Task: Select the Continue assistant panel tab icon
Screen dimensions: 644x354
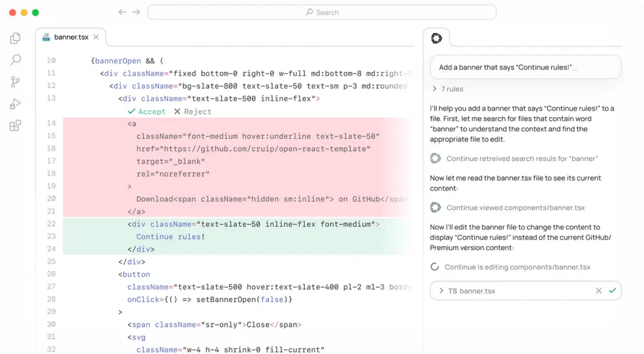Action: click(436, 38)
